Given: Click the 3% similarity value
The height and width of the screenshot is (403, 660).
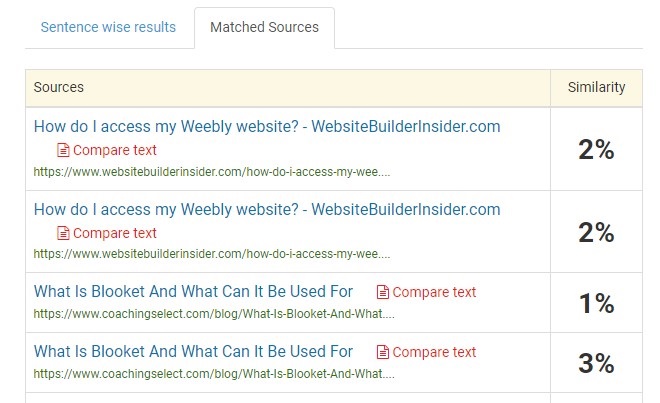Looking at the screenshot, I should point(596,363).
